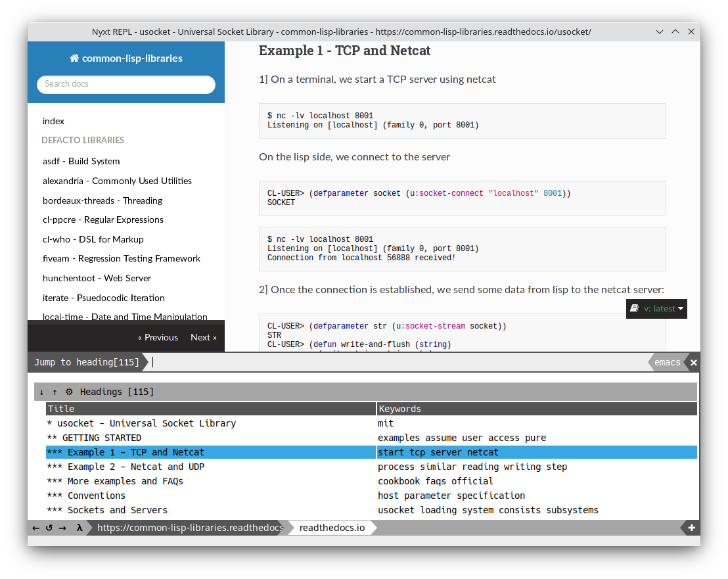Click the URL in the status bar
The image size is (728, 579).
point(189,528)
